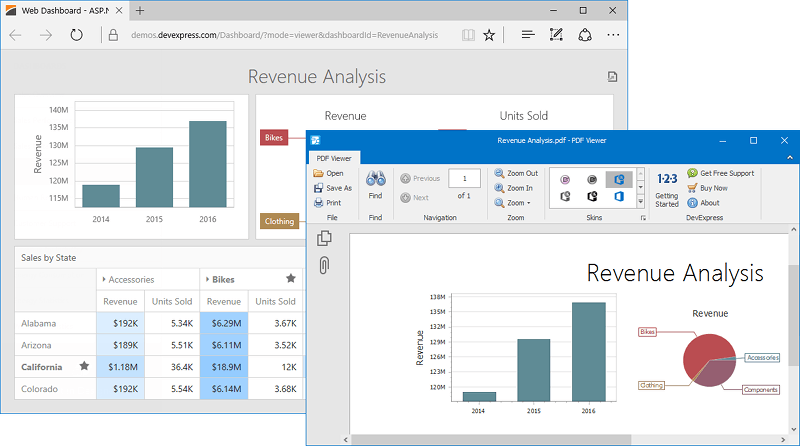Open browser More actions menu
800x446 pixels.
point(613,35)
